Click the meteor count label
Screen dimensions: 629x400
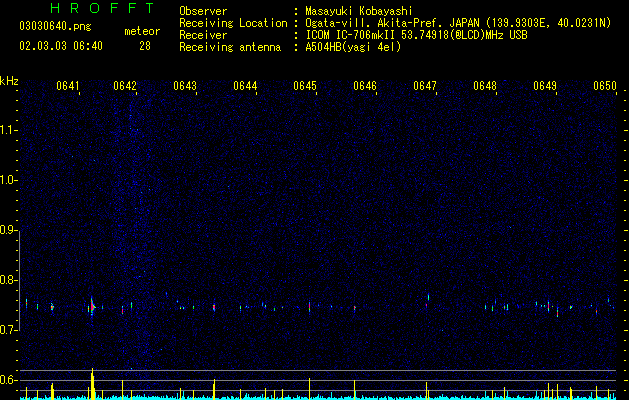[142, 31]
